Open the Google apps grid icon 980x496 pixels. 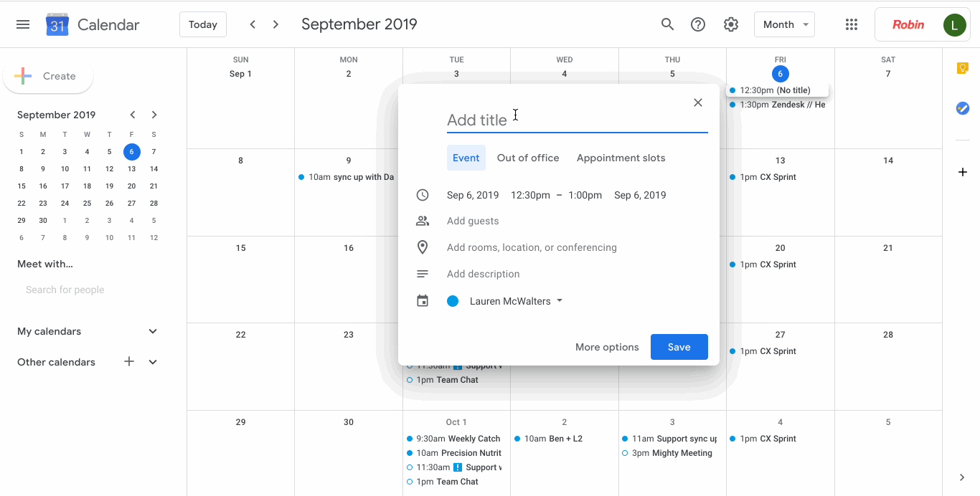[852, 24]
